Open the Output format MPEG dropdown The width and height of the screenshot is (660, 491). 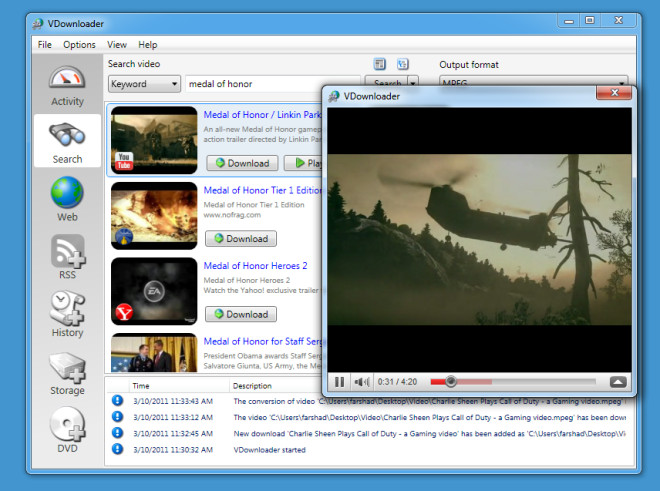(533, 81)
